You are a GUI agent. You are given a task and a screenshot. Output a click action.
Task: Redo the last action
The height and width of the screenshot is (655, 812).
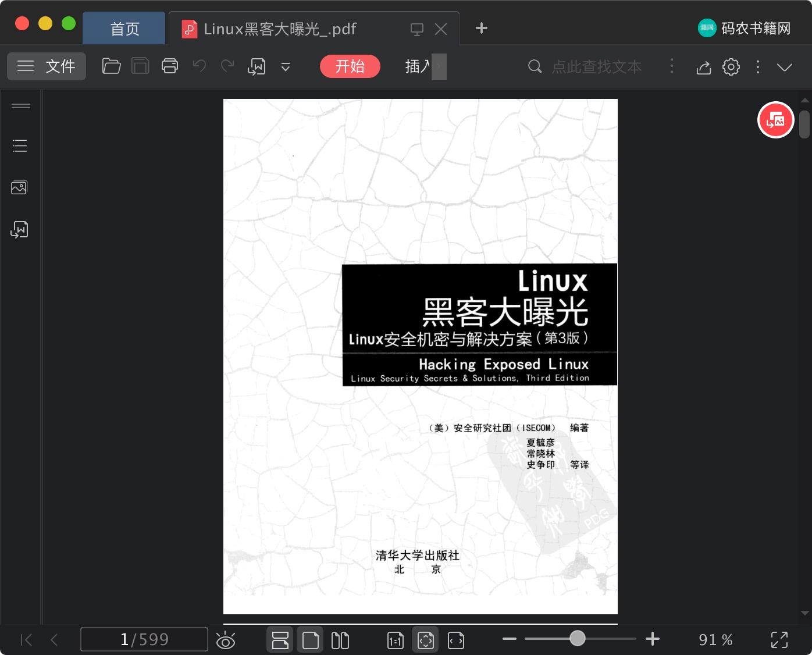tap(227, 66)
